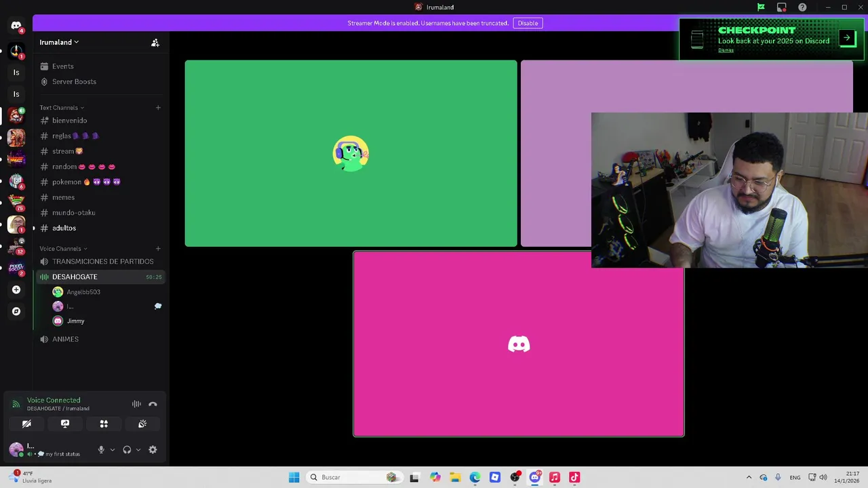Click the Add a Server plus icon
The width and height of the screenshot is (868, 488).
(16, 290)
